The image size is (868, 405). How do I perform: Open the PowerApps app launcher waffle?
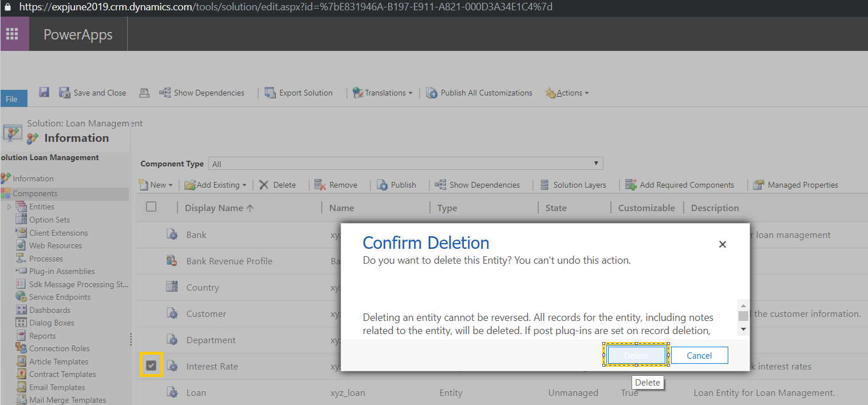coord(12,34)
